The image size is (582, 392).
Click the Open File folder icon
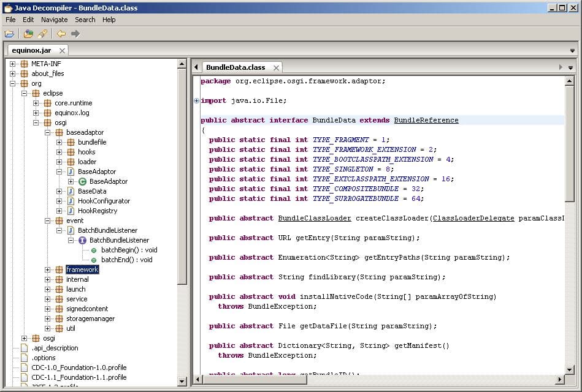pyautogui.click(x=9, y=34)
